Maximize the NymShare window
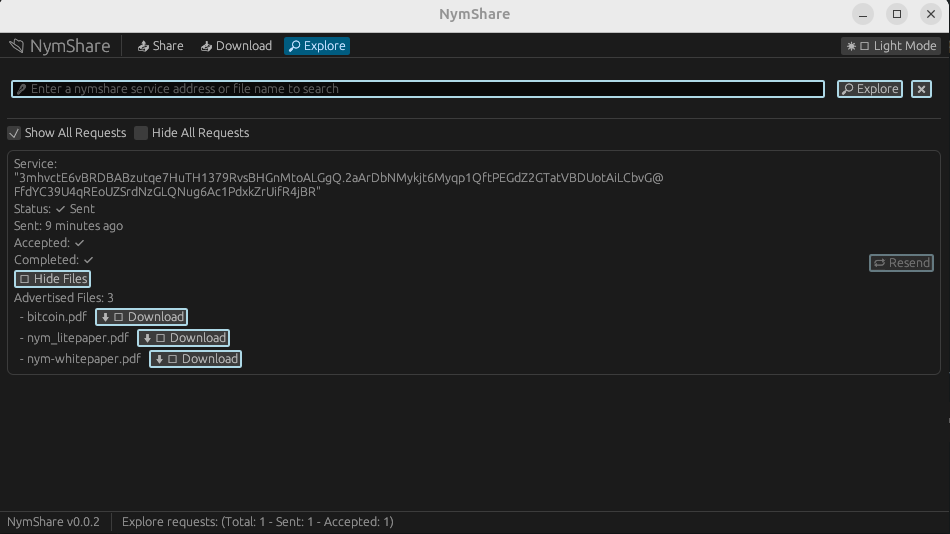Image resolution: width=950 pixels, height=534 pixels. coord(897,14)
